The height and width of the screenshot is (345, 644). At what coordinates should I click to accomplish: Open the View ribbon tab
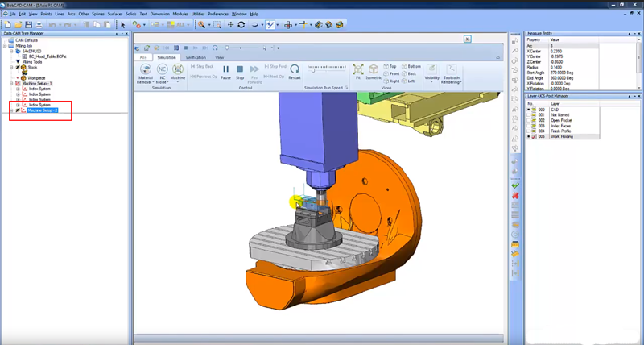[x=220, y=57]
